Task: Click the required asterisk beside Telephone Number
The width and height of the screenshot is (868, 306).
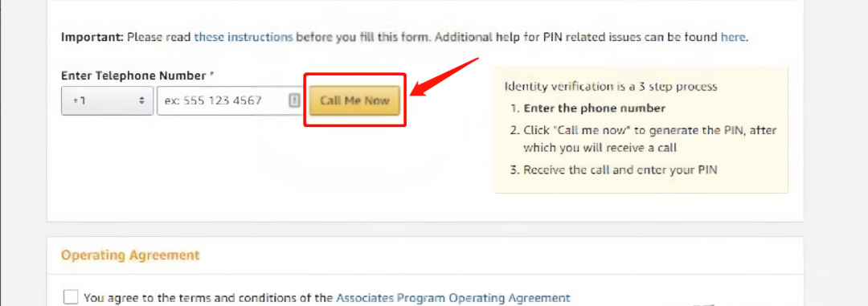Action: pyautogui.click(x=211, y=74)
